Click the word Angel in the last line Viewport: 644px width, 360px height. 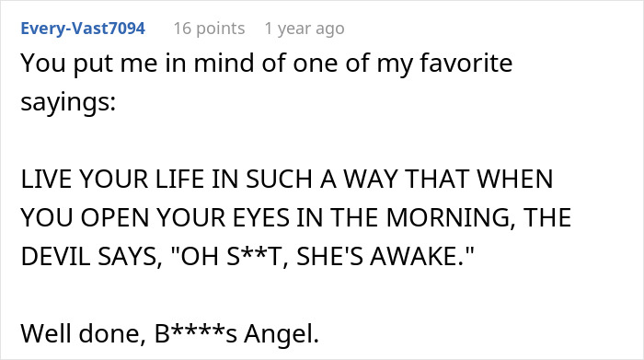(282, 333)
